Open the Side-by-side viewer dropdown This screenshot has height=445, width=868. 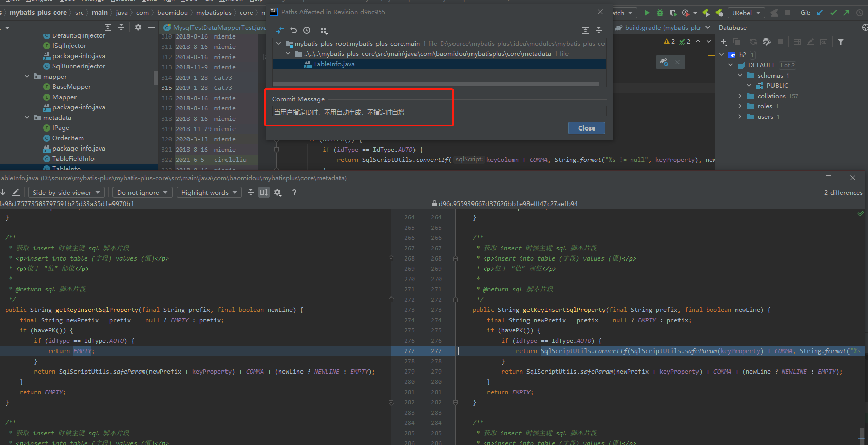click(x=66, y=192)
